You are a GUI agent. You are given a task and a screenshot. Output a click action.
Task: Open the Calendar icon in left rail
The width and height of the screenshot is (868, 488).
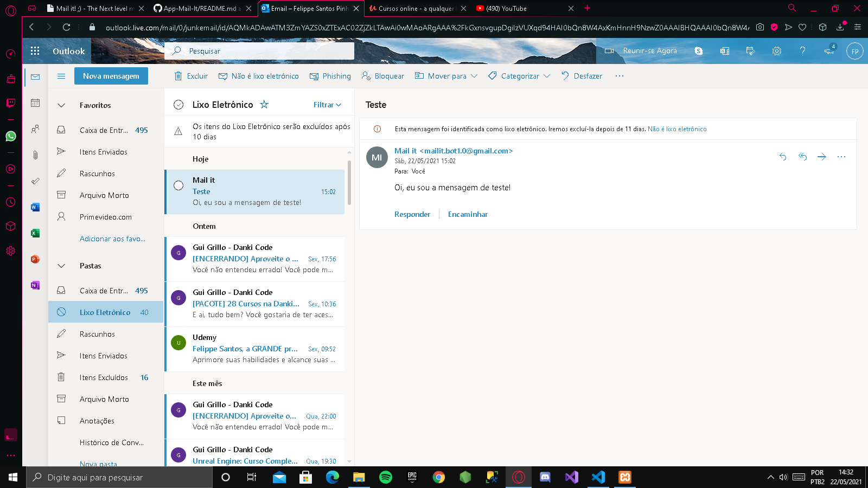pyautogui.click(x=35, y=102)
